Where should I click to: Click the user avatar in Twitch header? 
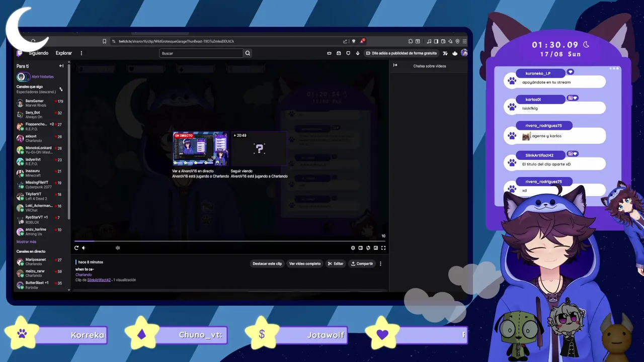click(464, 53)
